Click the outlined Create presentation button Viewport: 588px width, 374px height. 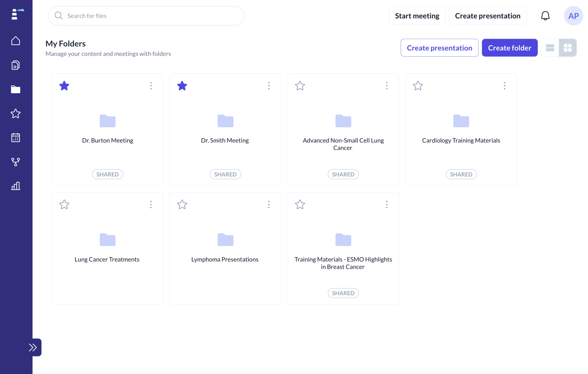439,48
